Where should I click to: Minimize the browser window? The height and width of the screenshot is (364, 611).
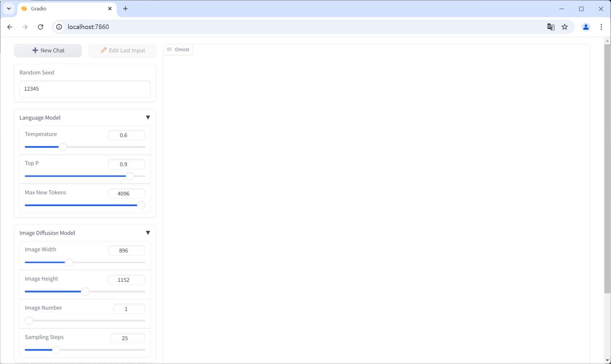[x=561, y=9]
